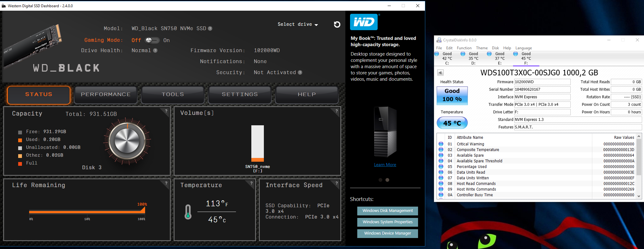Click the thermometer icon in the Temperature panel

pyautogui.click(x=188, y=212)
